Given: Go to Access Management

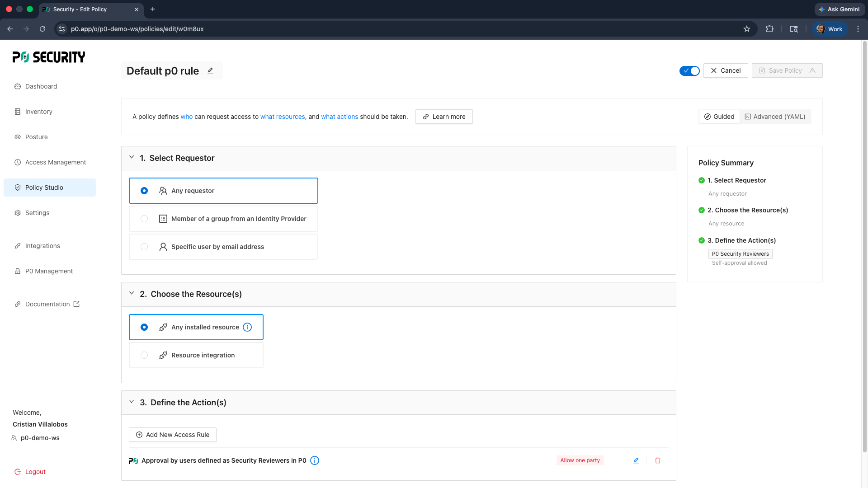Looking at the screenshot, I should coord(56,162).
